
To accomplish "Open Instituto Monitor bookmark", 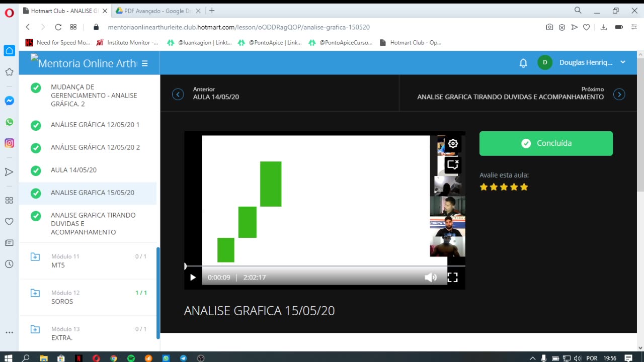I will (x=128, y=43).
